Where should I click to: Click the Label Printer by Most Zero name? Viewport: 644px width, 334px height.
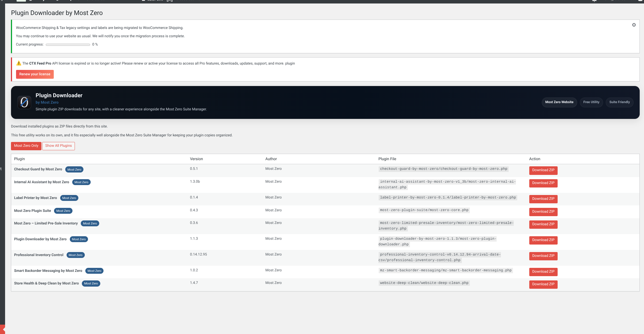tap(36, 198)
